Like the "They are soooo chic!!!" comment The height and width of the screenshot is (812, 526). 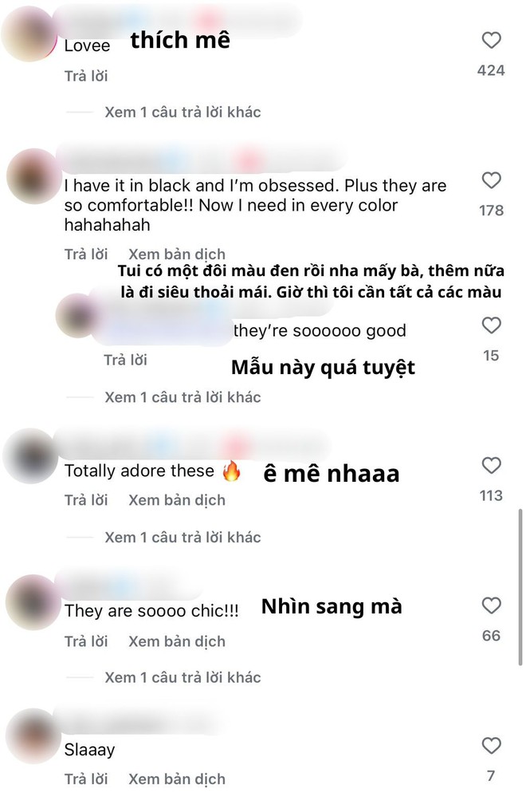491,605
